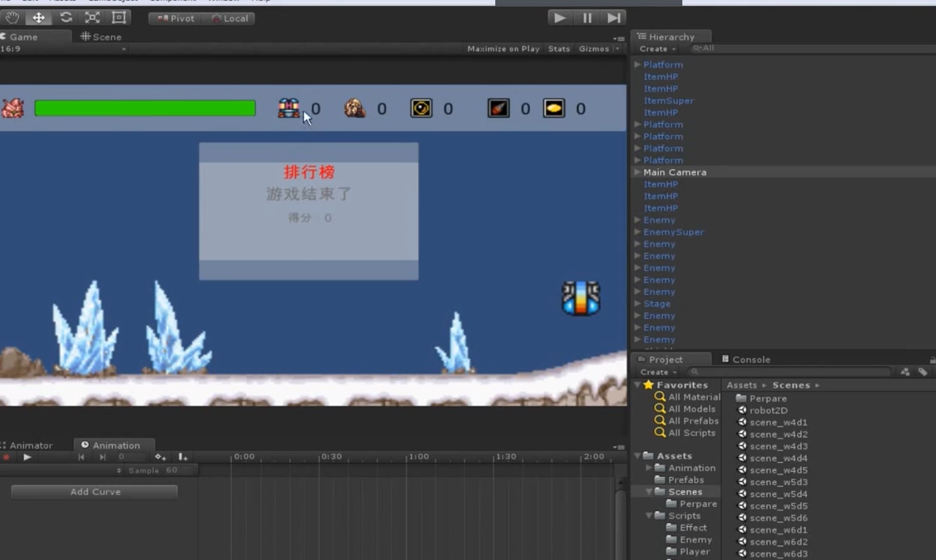
Task: Click the Add Event icon in Animation
Action: [x=183, y=457]
